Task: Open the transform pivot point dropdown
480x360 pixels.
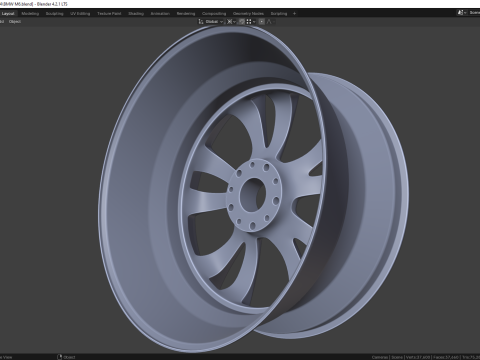Action: click(231, 22)
